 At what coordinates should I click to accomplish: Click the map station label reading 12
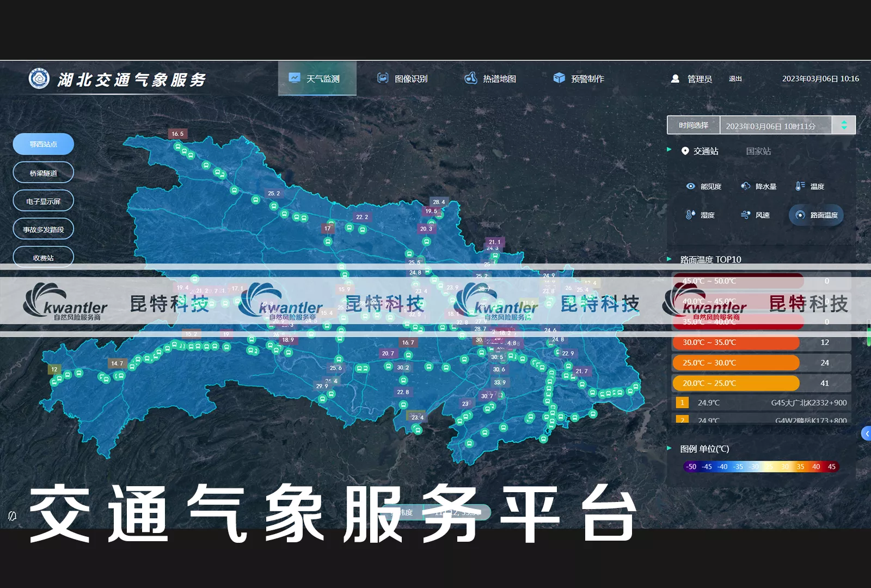coord(54,369)
